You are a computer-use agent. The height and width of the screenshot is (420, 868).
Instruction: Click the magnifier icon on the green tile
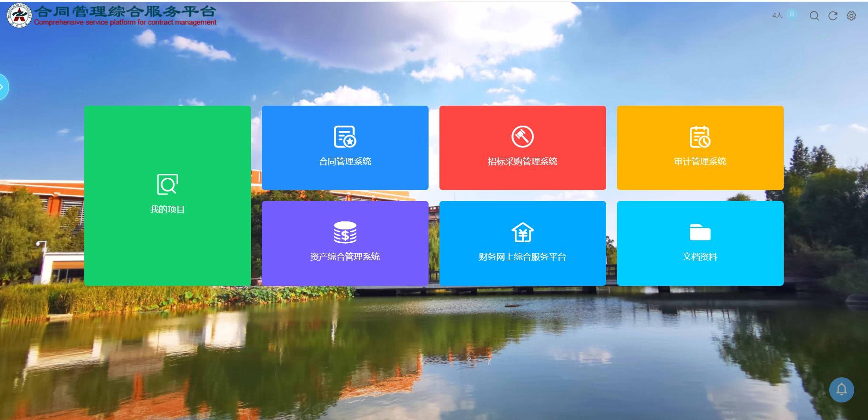[x=167, y=184]
